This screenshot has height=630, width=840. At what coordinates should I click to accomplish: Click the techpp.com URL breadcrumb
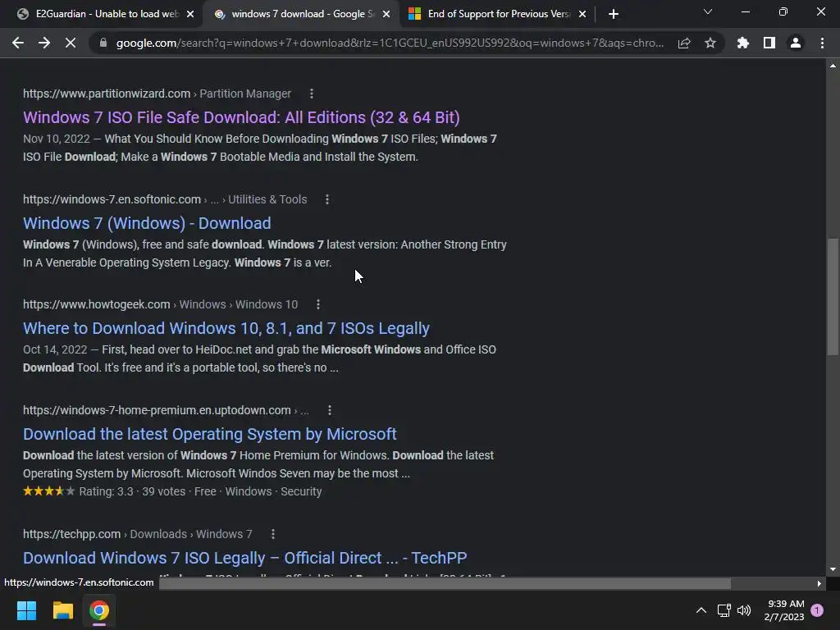click(137, 534)
